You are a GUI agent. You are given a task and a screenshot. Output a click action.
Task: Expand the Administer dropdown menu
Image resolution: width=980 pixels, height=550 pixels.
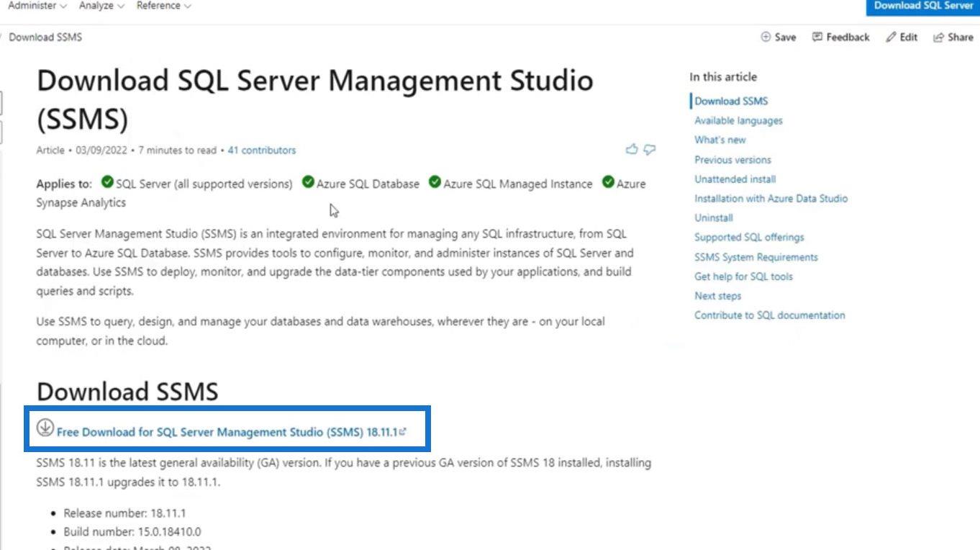(x=37, y=6)
